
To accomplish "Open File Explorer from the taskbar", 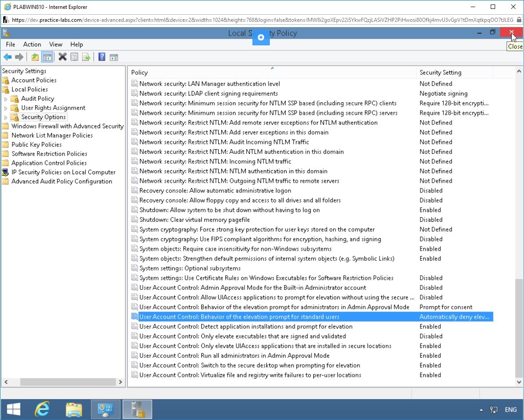I will tap(74, 409).
